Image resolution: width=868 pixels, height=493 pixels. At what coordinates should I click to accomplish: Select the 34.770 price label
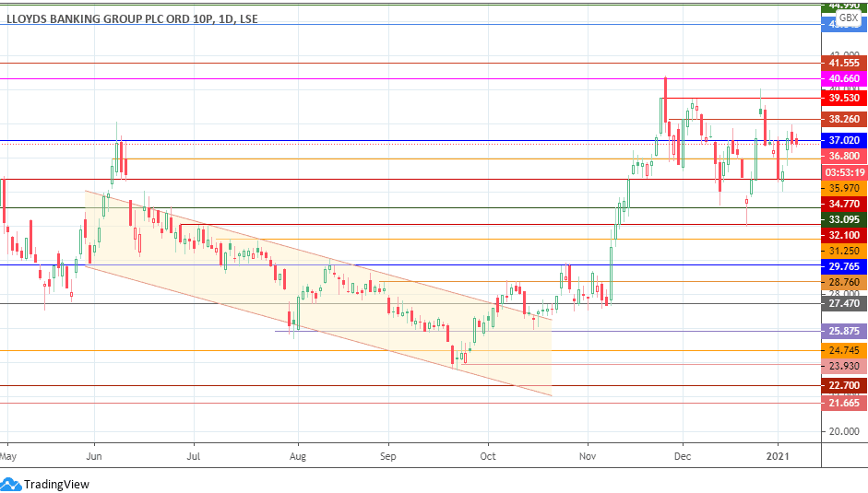pos(844,204)
